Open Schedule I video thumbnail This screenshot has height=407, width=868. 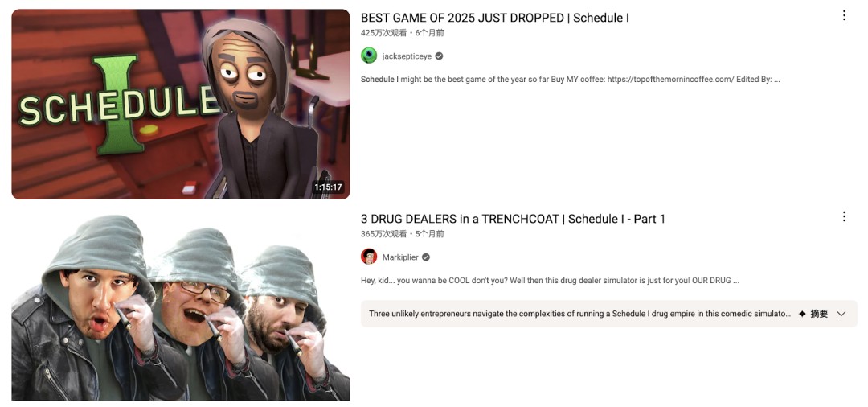click(181, 104)
